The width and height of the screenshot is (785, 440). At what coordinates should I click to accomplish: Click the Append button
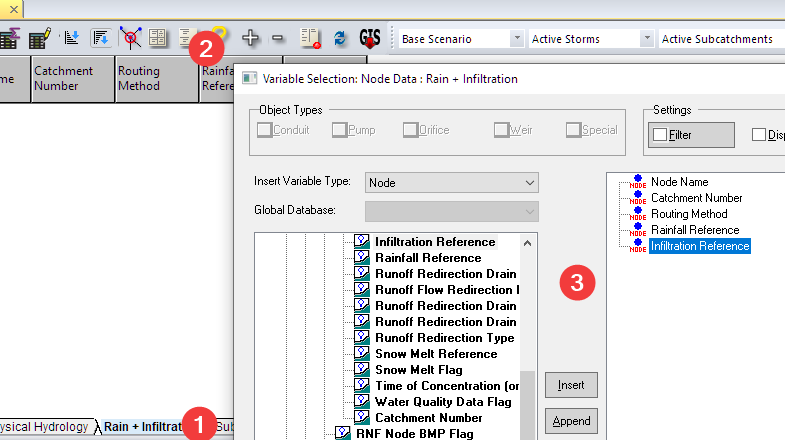[x=571, y=421]
